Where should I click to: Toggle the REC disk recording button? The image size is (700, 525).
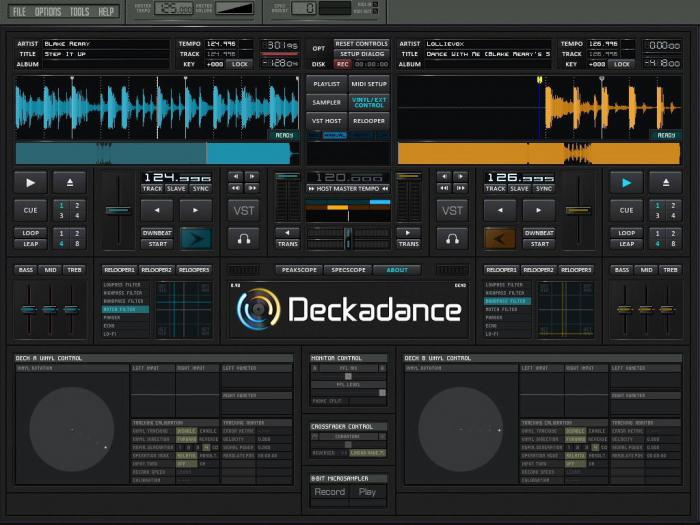(343, 63)
